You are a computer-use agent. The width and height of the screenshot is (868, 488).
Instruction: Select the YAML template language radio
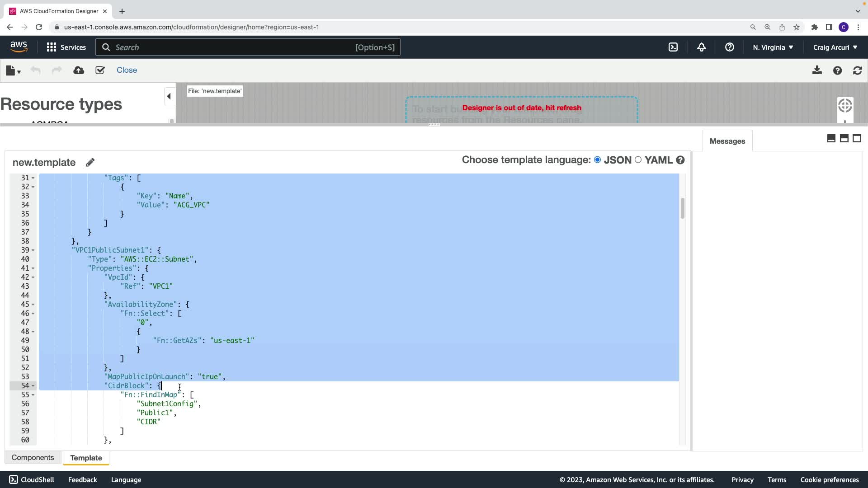[x=638, y=160]
